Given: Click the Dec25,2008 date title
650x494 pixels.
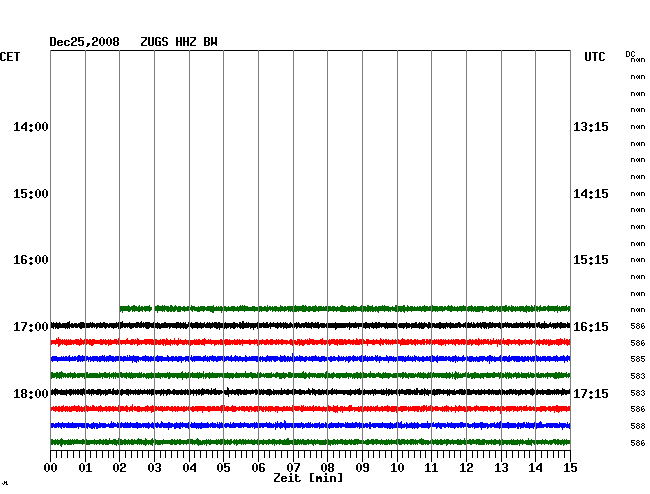Looking at the screenshot, I should (x=84, y=42).
